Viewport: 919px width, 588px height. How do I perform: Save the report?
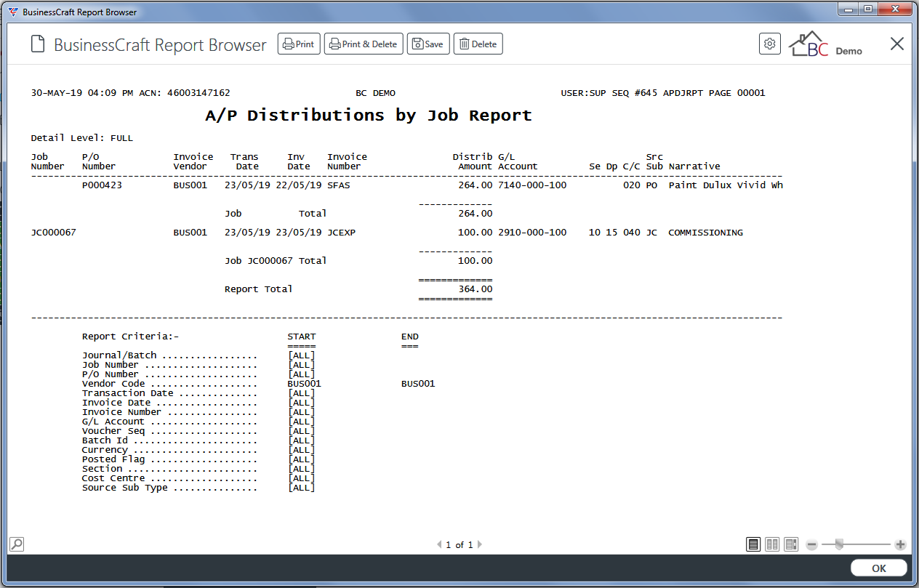428,44
